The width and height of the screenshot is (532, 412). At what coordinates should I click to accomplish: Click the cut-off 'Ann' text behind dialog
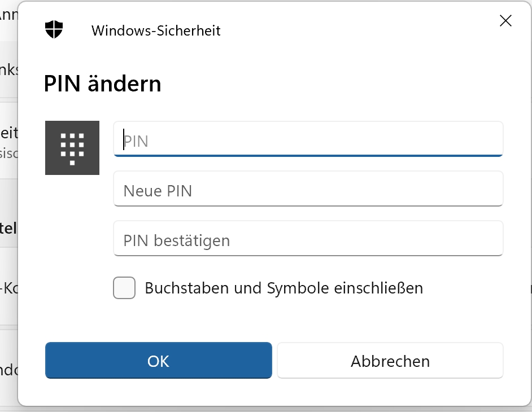(9, 15)
